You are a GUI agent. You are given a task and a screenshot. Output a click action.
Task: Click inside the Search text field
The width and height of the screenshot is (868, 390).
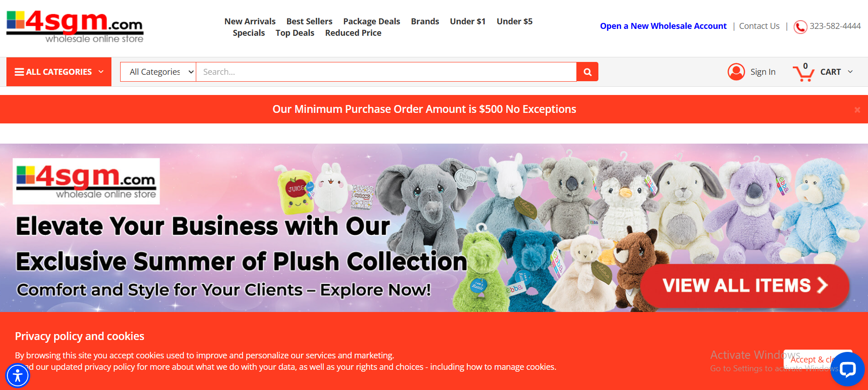(x=386, y=72)
